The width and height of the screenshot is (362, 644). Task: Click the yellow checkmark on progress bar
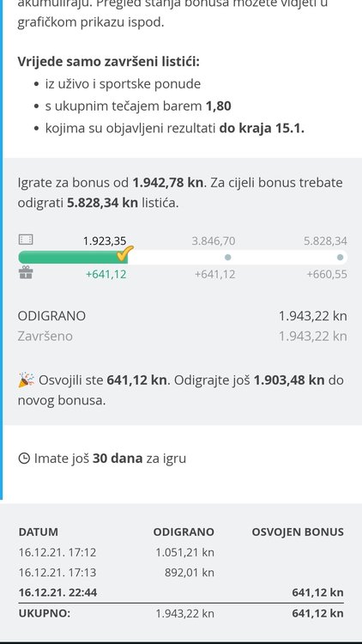[124, 253]
